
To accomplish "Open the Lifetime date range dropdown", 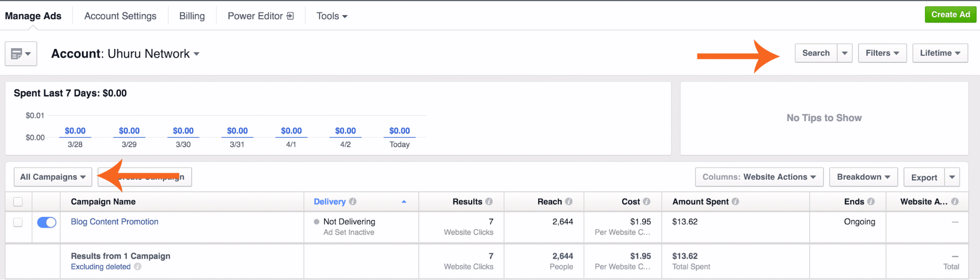I will click(x=940, y=53).
